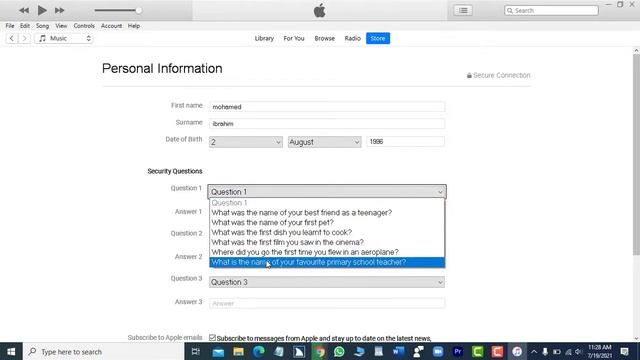
Task: Open the Up Next list icon
Action: tap(463, 10)
